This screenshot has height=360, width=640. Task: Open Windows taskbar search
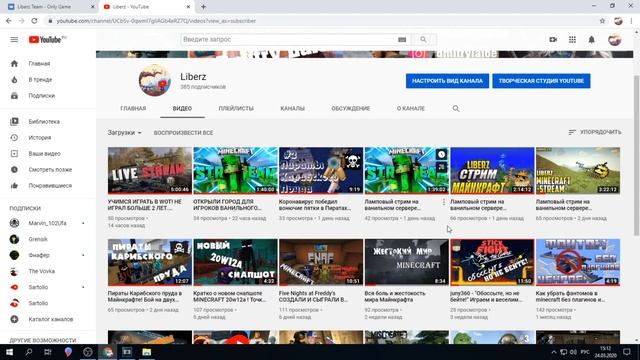click(x=29, y=352)
